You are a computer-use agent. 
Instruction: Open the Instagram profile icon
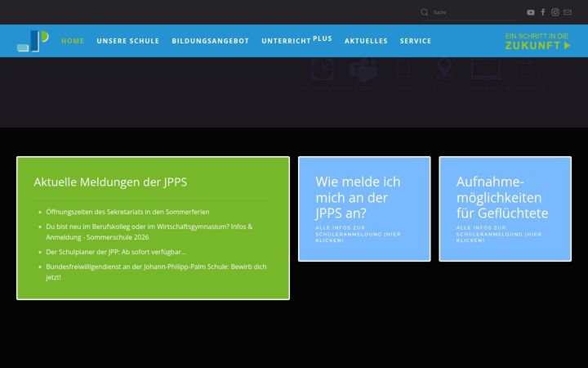[555, 12]
